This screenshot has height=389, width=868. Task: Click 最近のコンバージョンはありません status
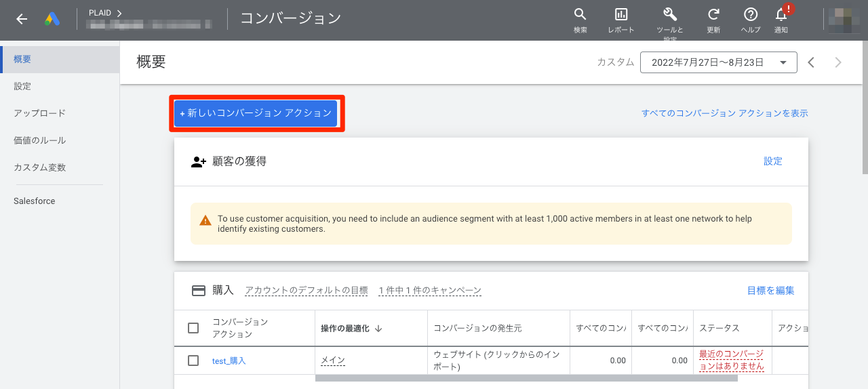point(732,361)
